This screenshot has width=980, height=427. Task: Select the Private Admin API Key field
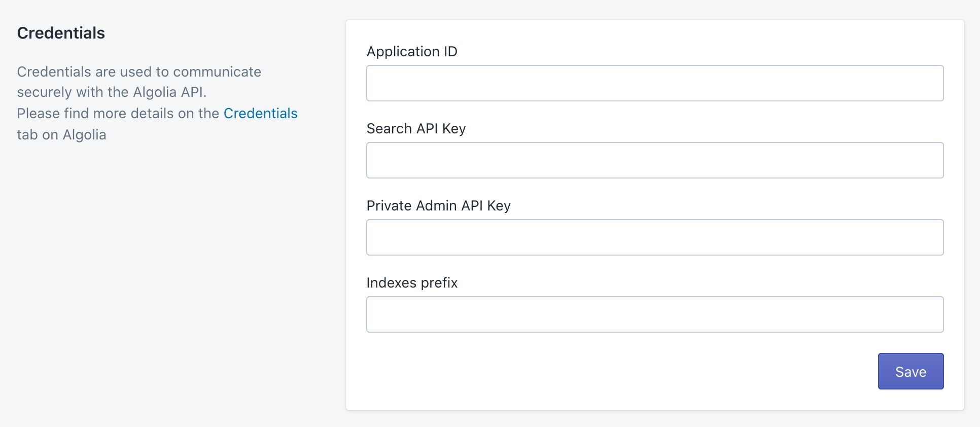[655, 237]
